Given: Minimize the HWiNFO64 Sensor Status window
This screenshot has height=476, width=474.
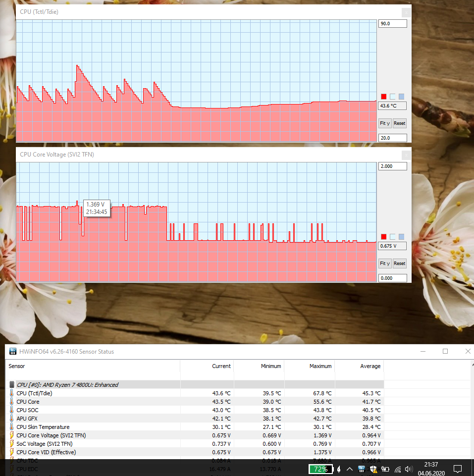Looking at the screenshot, I should (423, 351).
